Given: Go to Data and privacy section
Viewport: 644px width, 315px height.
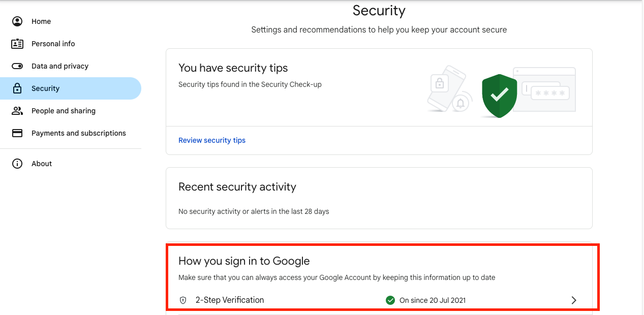Looking at the screenshot, I should [60, 66].
